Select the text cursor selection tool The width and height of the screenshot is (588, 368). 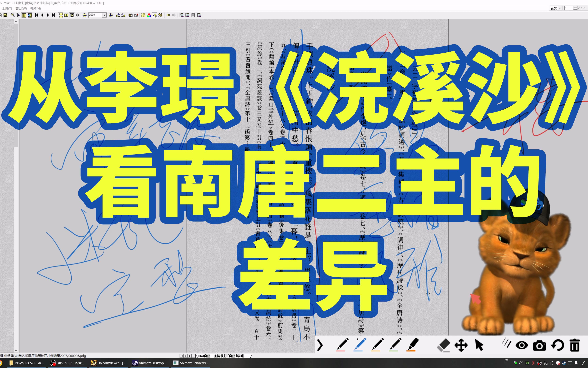point(18,15)
